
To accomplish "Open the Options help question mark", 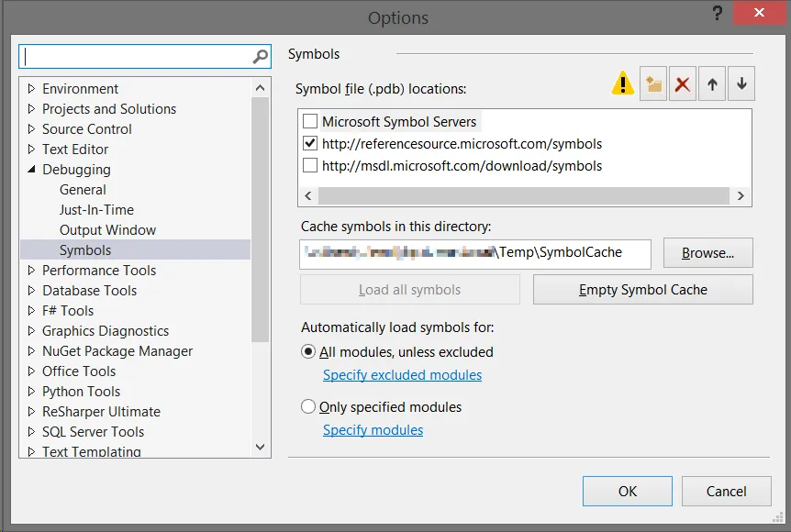I will tap(716, 15).
